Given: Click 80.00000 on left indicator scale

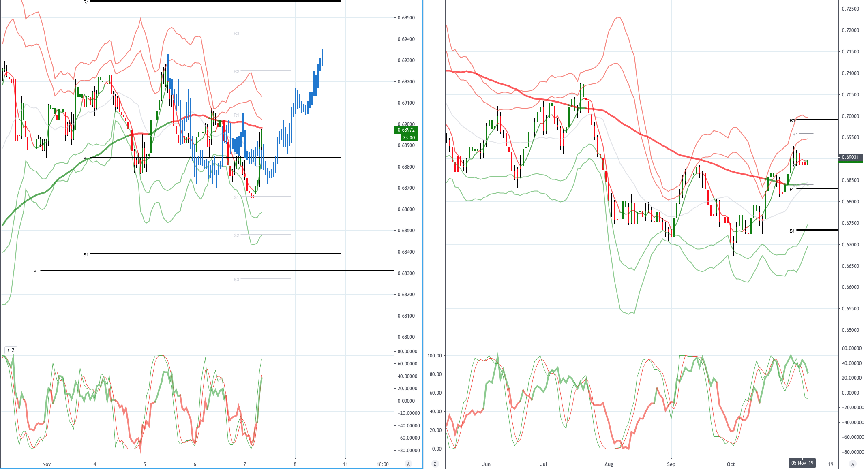Looking at the screenshot, I should [407, 352].
